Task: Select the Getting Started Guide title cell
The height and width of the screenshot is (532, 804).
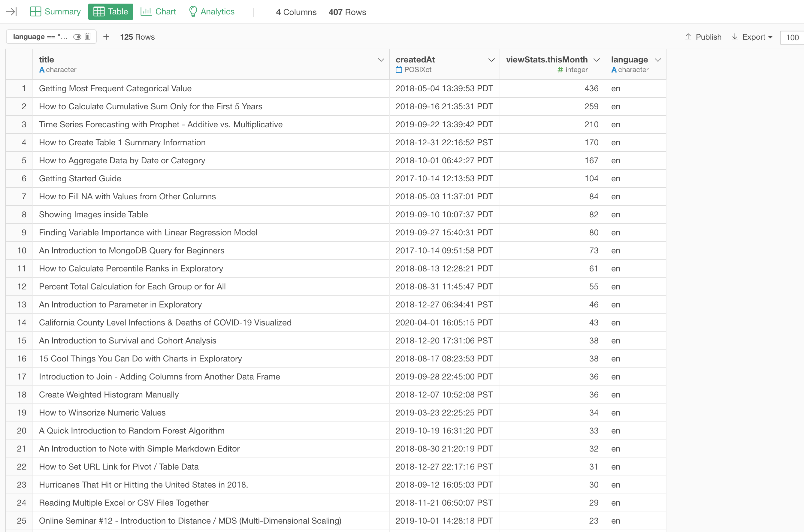Action: tap(80, 178)
